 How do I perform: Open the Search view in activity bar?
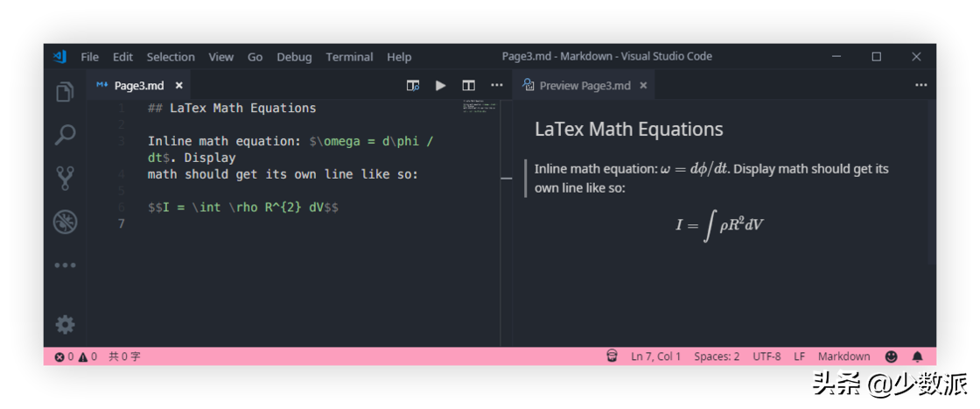pyautogui.click(x=65, y=135)
